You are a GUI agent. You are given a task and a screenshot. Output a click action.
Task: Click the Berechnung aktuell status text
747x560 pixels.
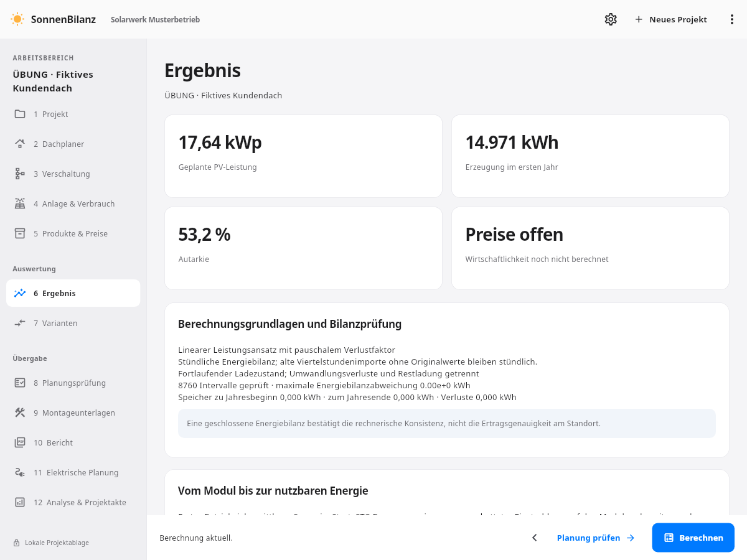point(196,538)
